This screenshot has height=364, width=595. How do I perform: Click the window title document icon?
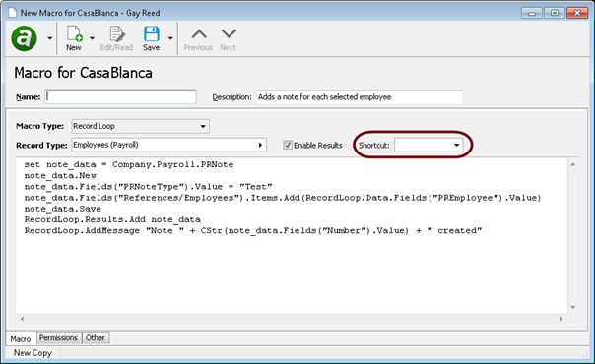click(13, 13)
